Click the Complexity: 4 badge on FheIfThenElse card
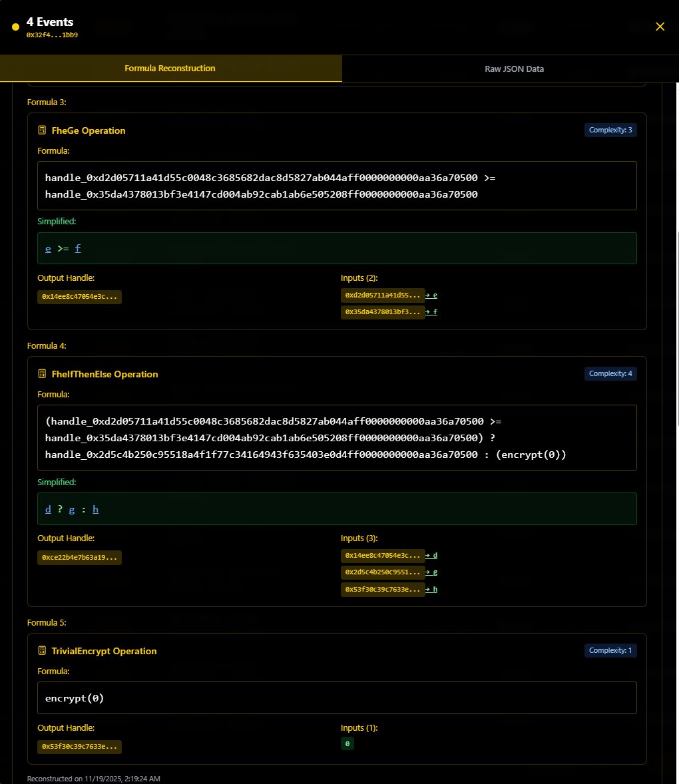The height and width of the screenshot is (784, 679). [x=610, y=373]
